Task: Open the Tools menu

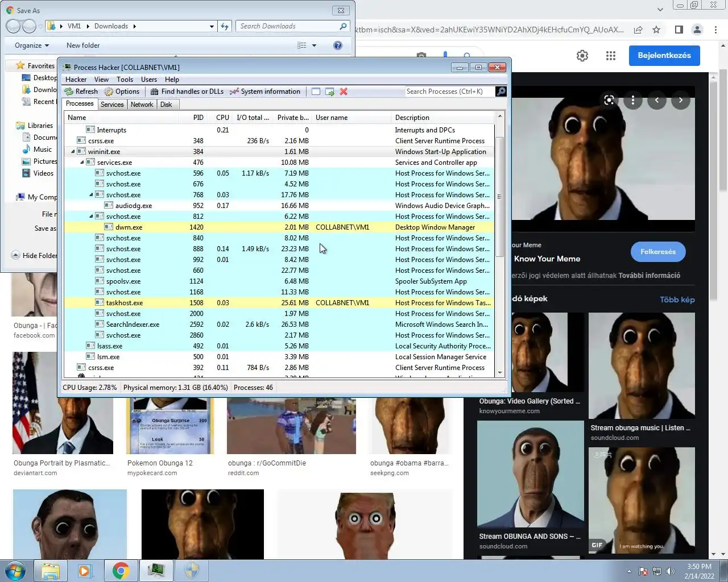Action: [125, 80]
